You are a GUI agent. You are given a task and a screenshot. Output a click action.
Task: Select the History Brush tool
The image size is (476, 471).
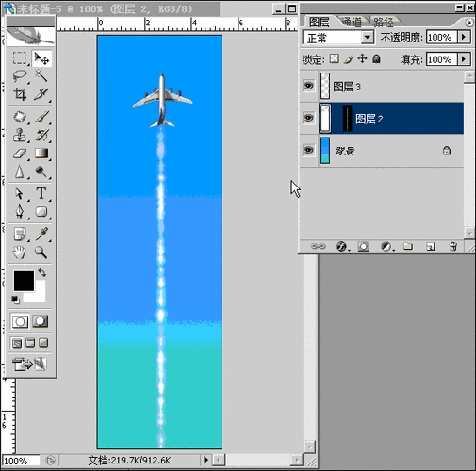pyautogui.click(x=41, y=135)
